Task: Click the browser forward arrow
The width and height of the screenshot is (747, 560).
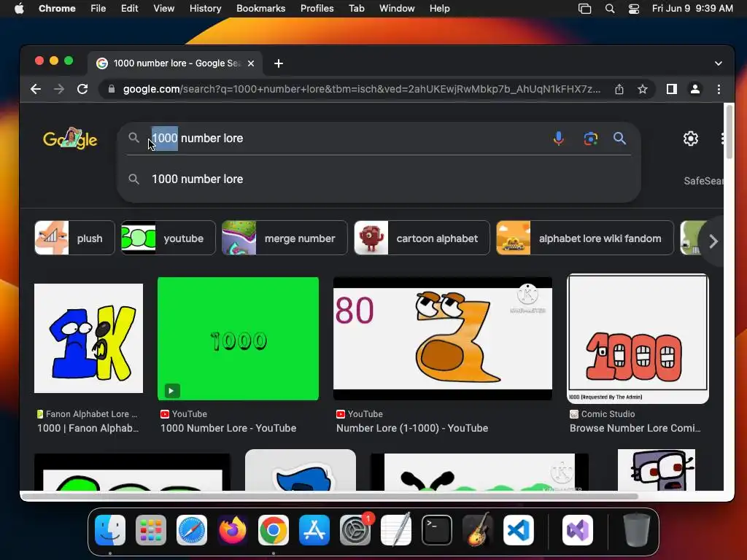Action: tap(59, 89)
